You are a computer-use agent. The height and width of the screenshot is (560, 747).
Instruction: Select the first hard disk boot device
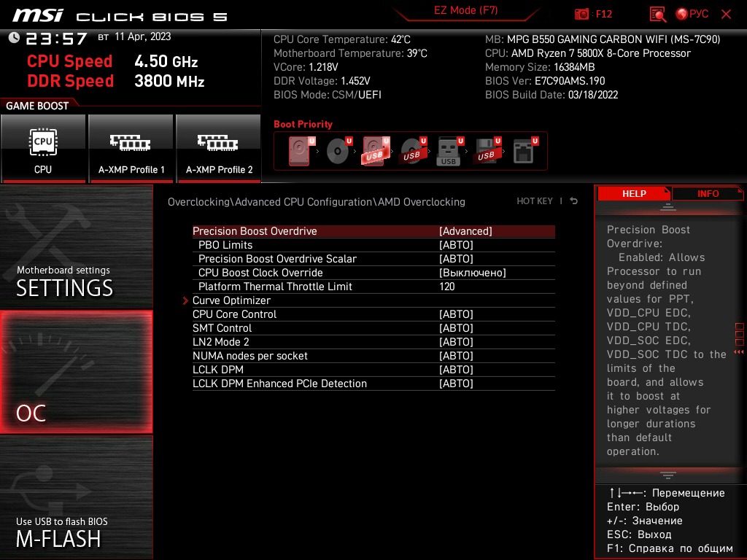(x=301, y=151)
